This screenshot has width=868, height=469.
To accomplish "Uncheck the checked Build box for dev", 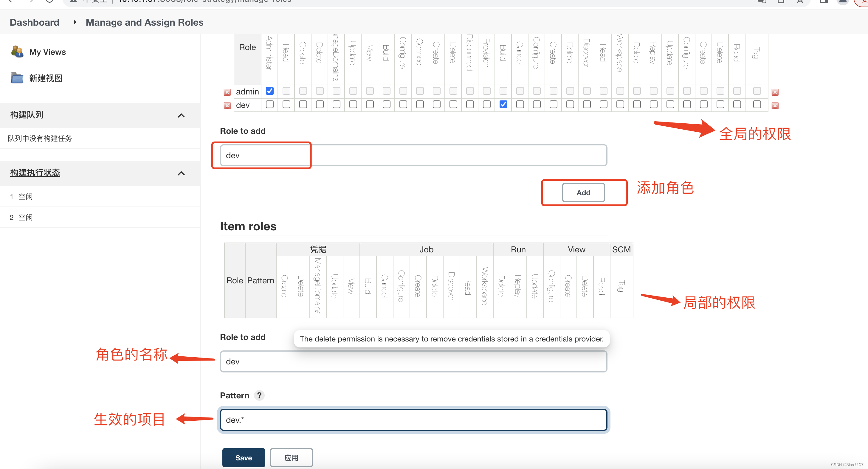I will (x=503, y=105).
